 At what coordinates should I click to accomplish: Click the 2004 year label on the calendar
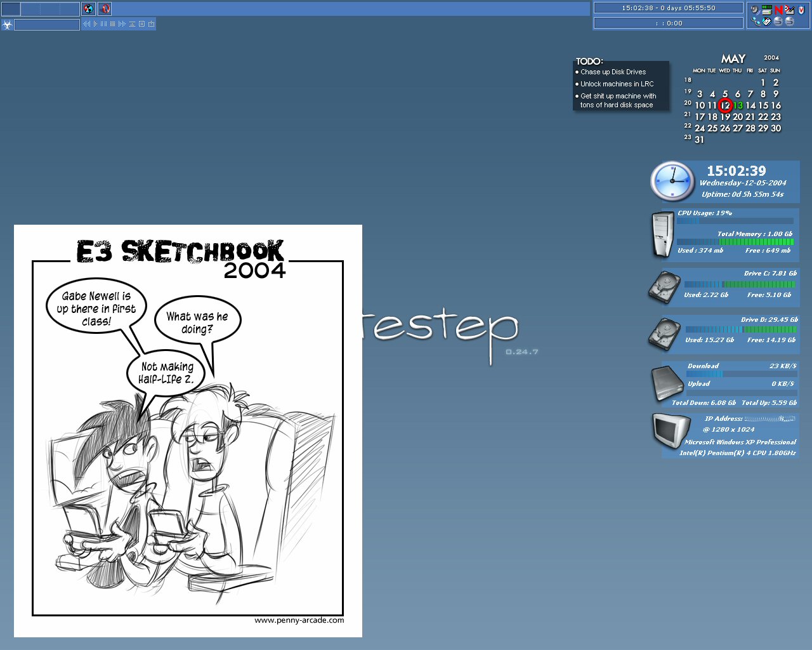click(x=771, y=58)
